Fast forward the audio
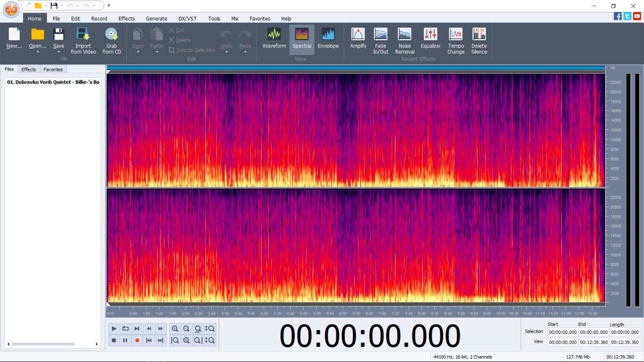The height and width of the screenshot is (362, 644). click(160, 328)
